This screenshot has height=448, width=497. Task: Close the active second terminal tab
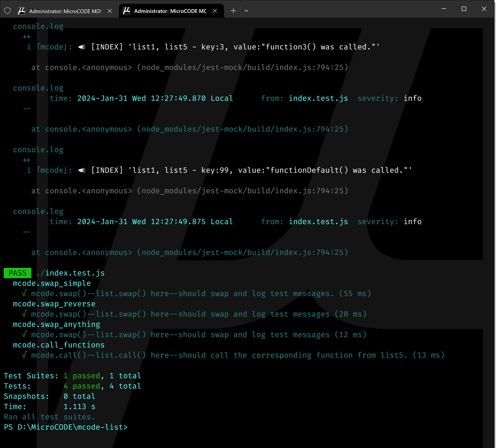tap(215, 11)
